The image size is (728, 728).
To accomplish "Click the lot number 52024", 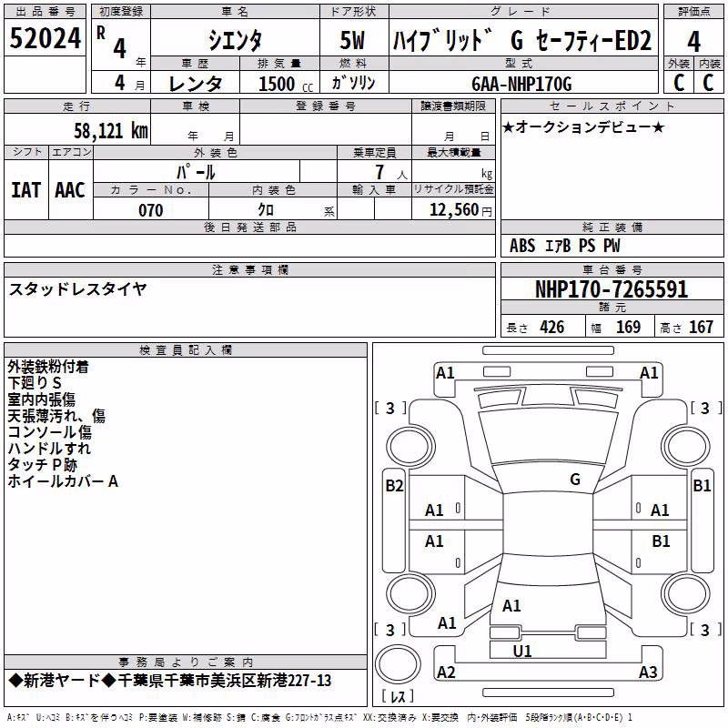I will coord(45,37).
